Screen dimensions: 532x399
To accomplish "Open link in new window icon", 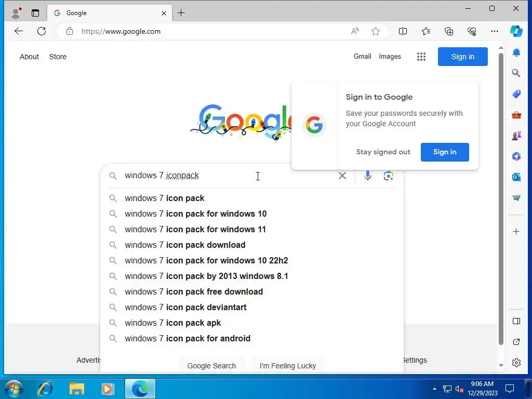I will 516,342.
